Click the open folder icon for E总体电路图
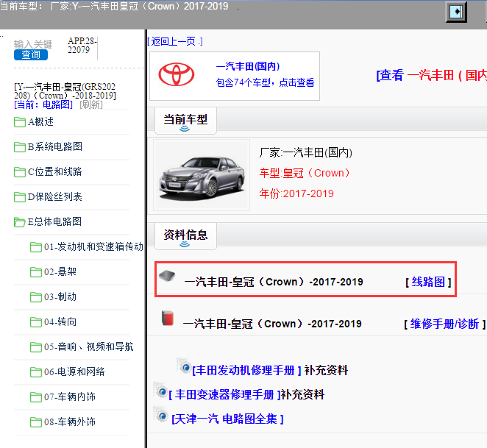Image resolution: width=487 pixels, height=448 pixels. 20,222
